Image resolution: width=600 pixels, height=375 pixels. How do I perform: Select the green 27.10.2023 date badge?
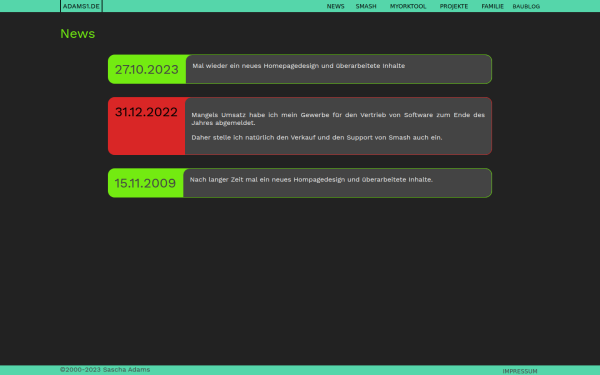click(x=147, y=69)
